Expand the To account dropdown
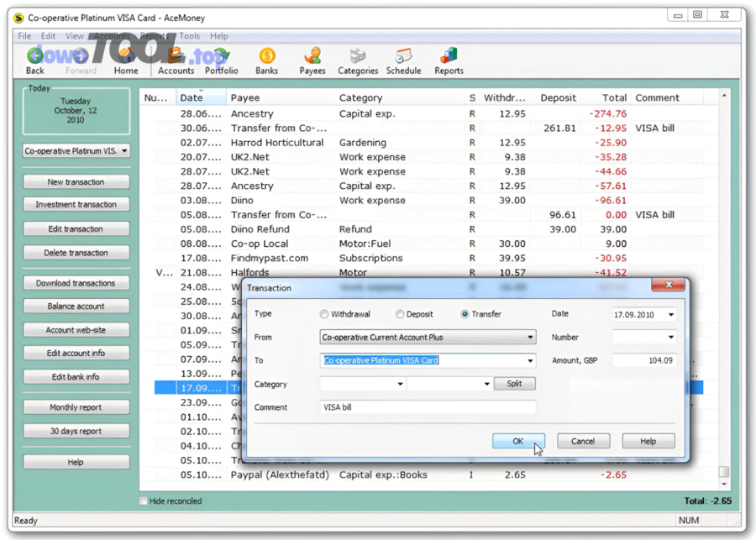This screenshot has height=540, width=756. coord(530,360)
